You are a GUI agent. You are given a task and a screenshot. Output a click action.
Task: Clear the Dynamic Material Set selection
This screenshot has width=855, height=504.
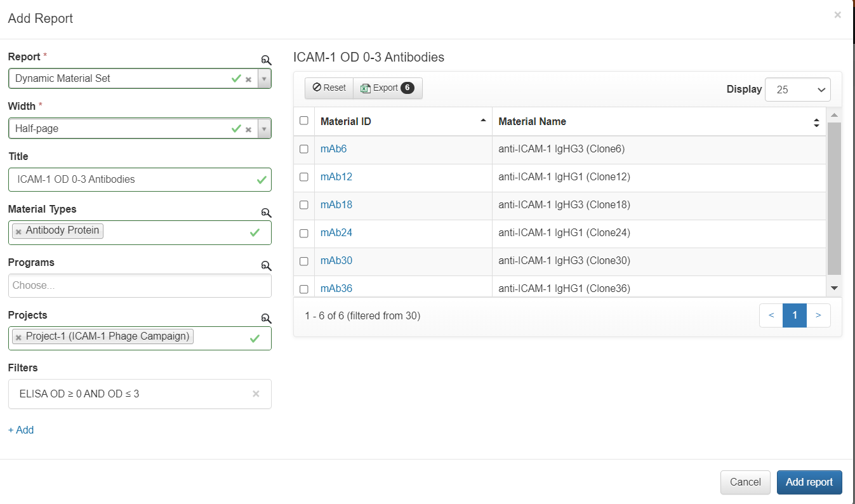[x=249, y=79]
